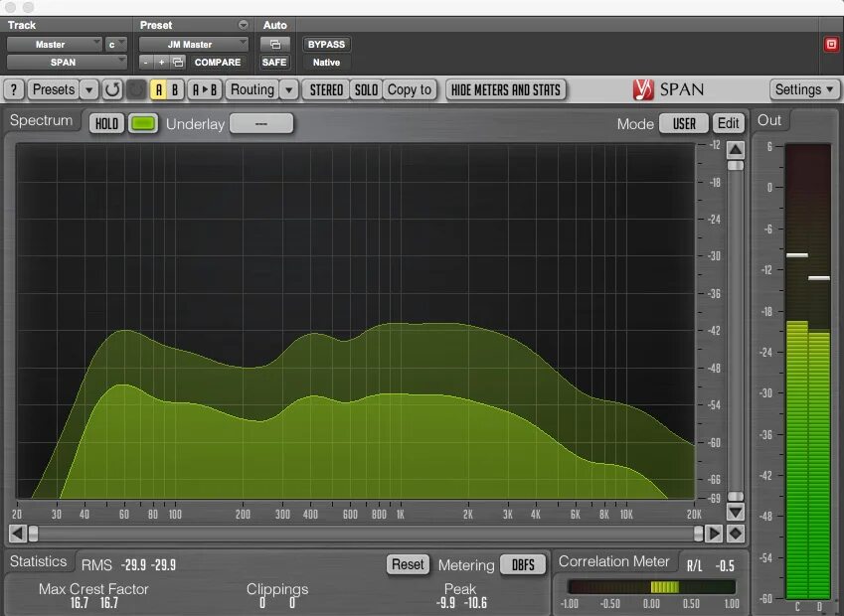Select the Statistics panel tab

tap(38, 561)
